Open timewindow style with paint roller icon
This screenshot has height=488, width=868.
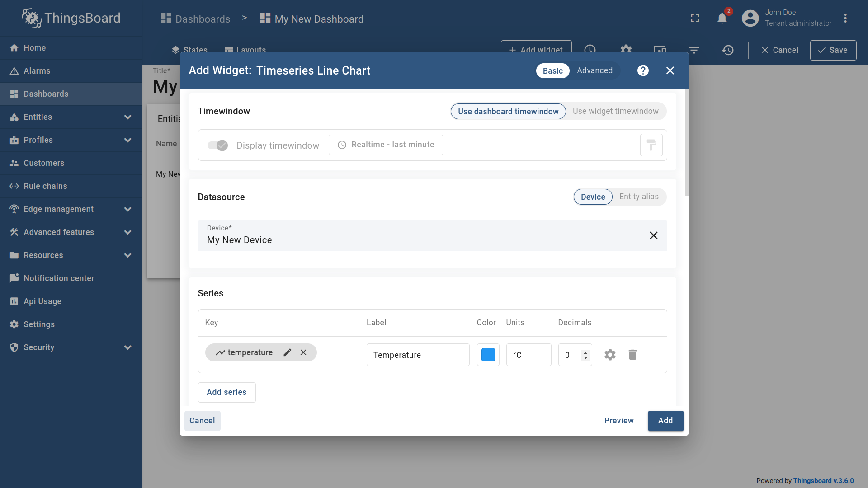tap(651, 145)
